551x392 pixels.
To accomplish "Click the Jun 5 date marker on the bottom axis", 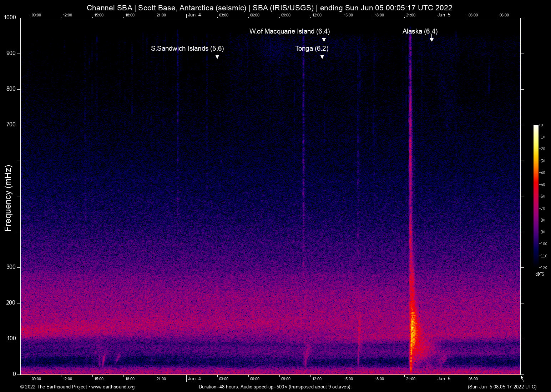I will click(444, 379).
